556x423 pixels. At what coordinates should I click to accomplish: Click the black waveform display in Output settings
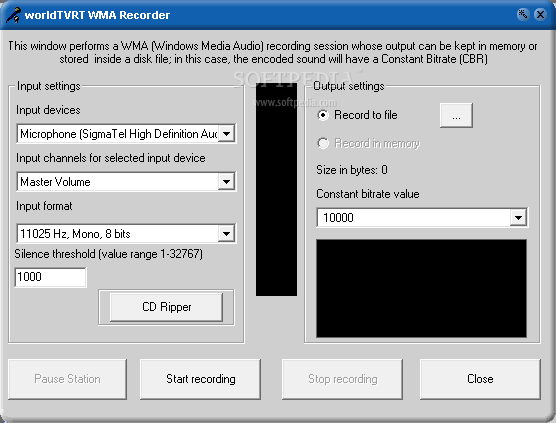click(421, 288)
